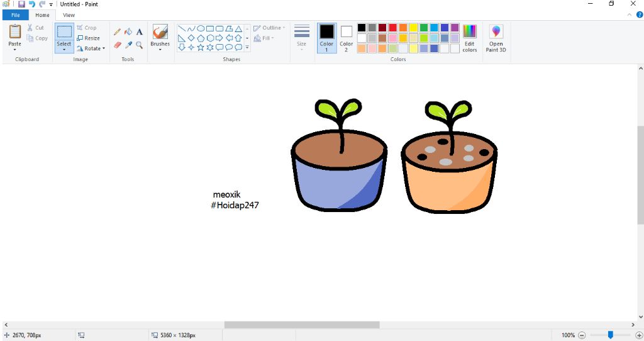Screen dimensions: 644x341
Task: Choose the Cloud callout shape
Action: (238, 47)
